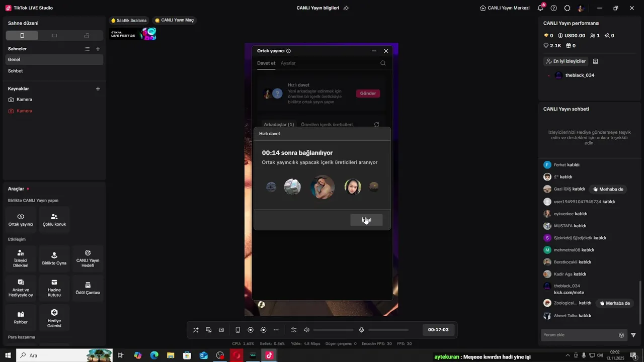The image size is (644, 362).
Task: Click chat panel scrollbar
Action: 640,302
